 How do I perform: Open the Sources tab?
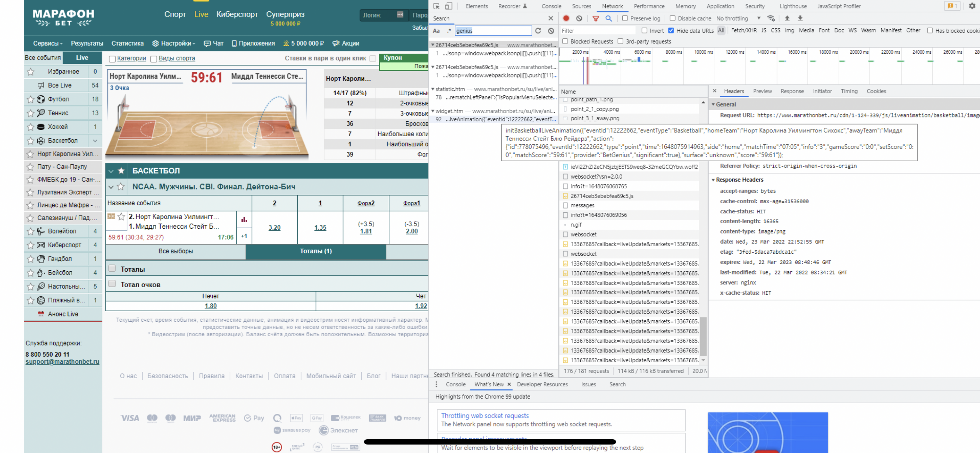(x=581, y=6)
